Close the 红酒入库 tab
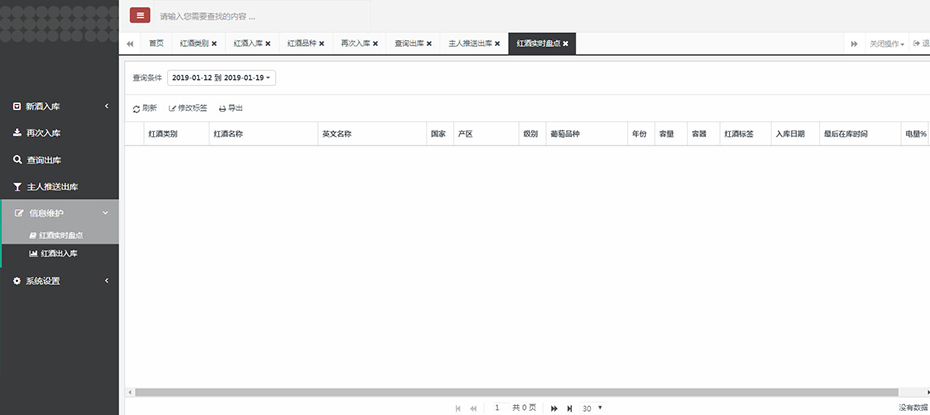Viewport: 930px width, 415px height. click(x=268, y=44)
